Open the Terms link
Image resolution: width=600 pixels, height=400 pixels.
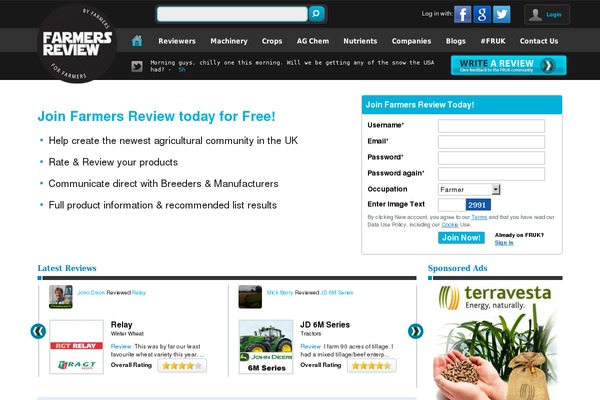point(479,217)
